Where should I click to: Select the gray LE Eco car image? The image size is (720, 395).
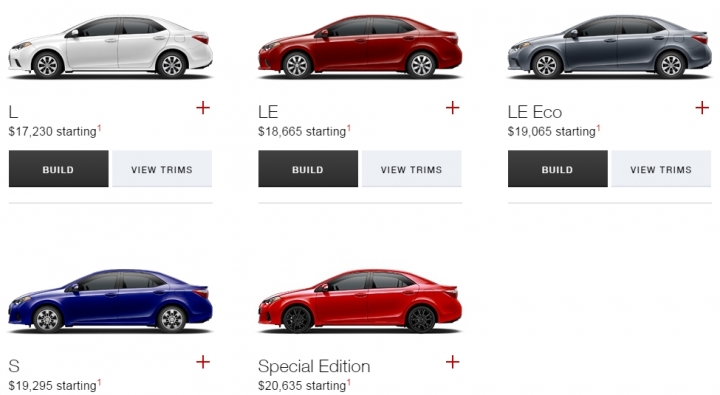(x=610, y=47)
